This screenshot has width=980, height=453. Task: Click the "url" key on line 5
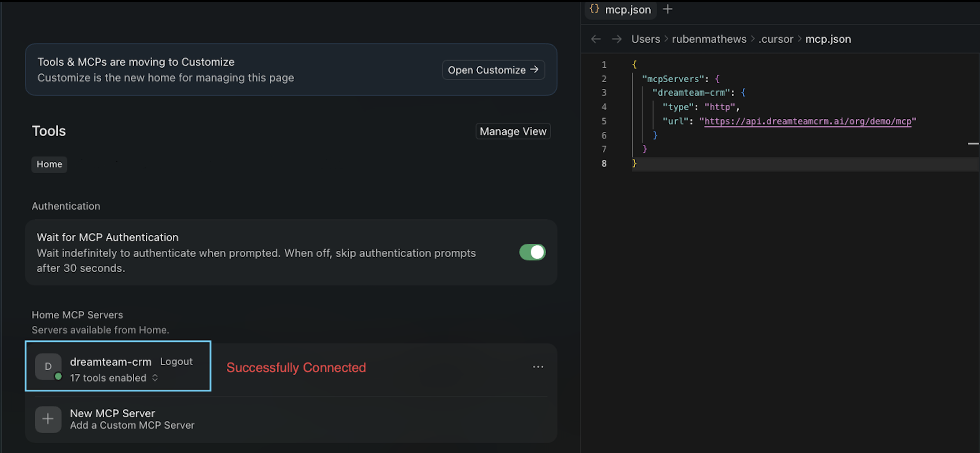point(675,121)
